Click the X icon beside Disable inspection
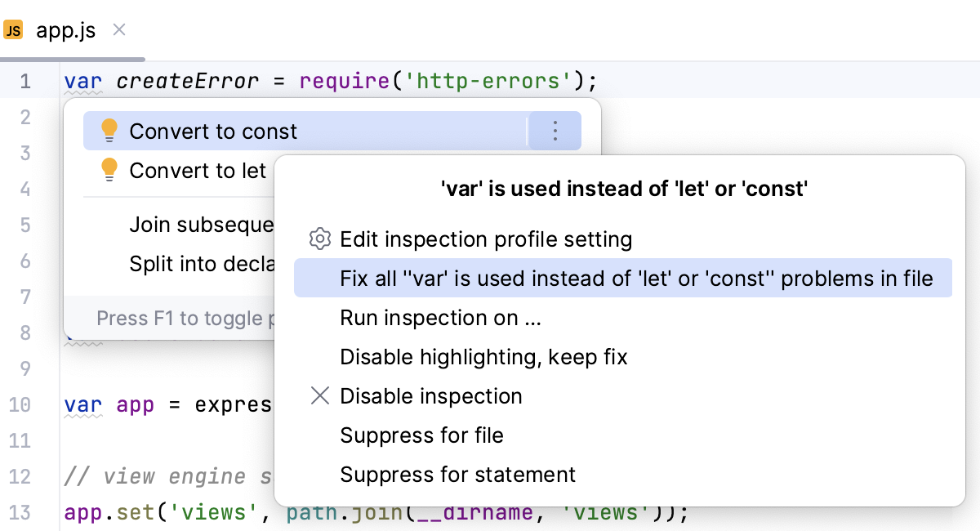980x531 pixels. [319, 395]
